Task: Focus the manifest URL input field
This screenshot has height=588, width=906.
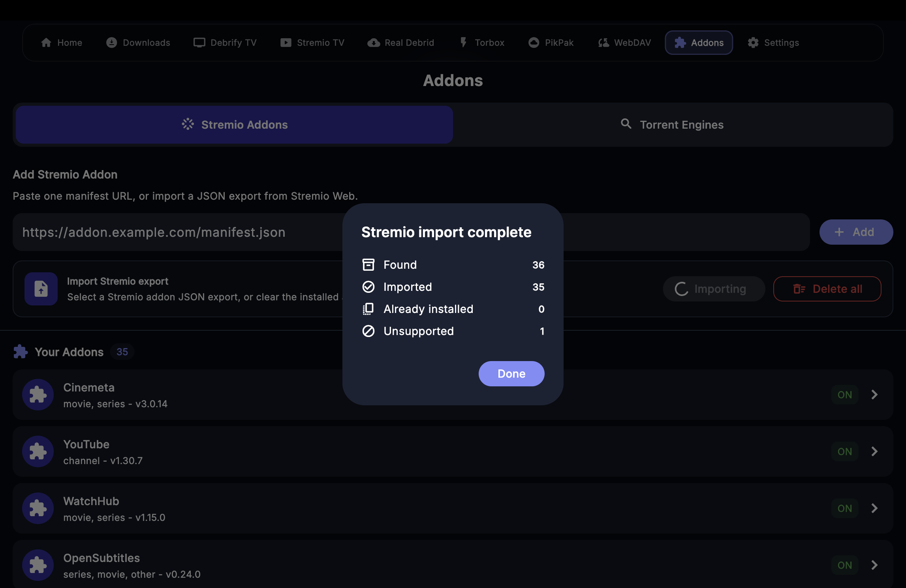Action: 411,232
